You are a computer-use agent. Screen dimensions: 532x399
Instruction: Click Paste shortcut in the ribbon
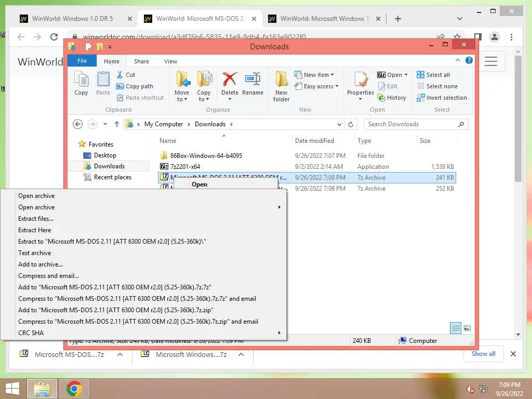tap(140, 98)
